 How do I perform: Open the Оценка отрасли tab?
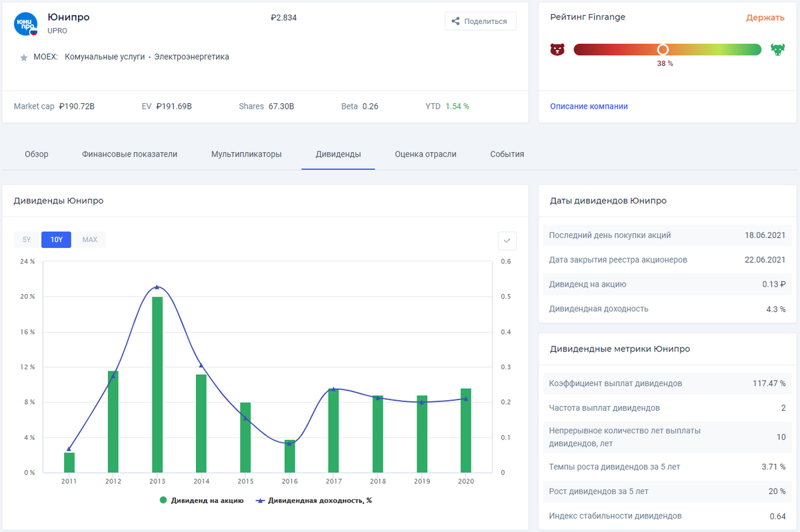[x=425, y=154]
